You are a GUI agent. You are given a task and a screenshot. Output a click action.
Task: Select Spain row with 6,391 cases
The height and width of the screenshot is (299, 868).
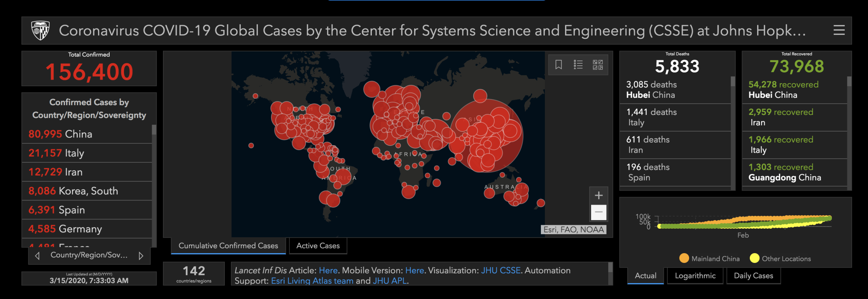coord(87,210)
